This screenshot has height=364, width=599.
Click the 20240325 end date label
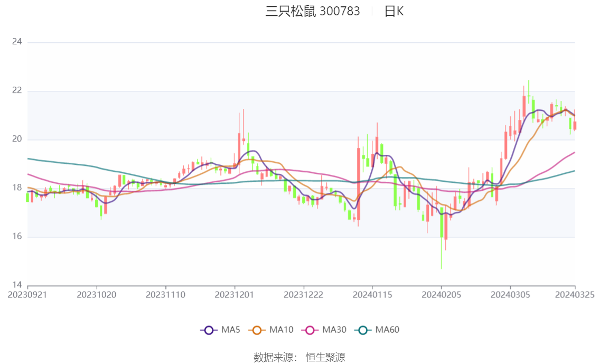click(x=575, y=295)
